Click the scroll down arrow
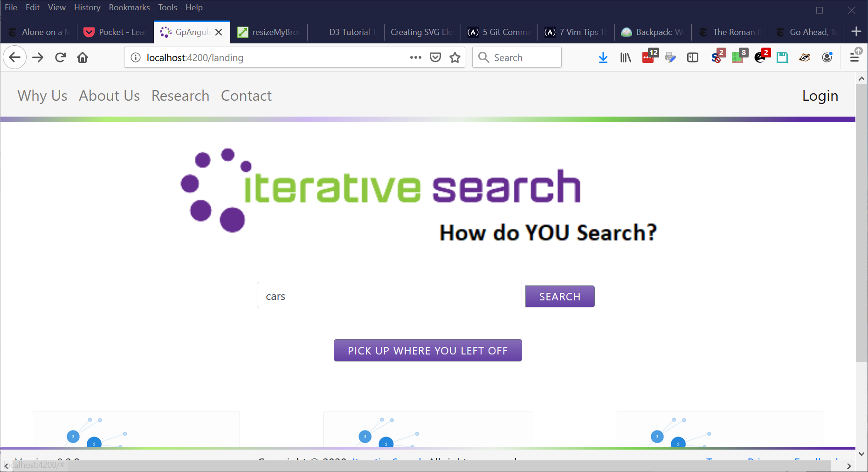Image resolution: width=868 pixels, height=472 pixels. 861,453
